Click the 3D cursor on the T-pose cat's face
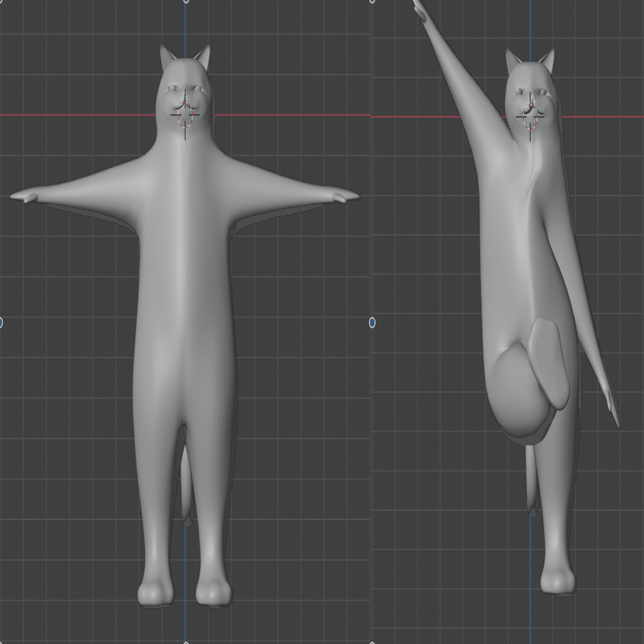 click(185, 115)
